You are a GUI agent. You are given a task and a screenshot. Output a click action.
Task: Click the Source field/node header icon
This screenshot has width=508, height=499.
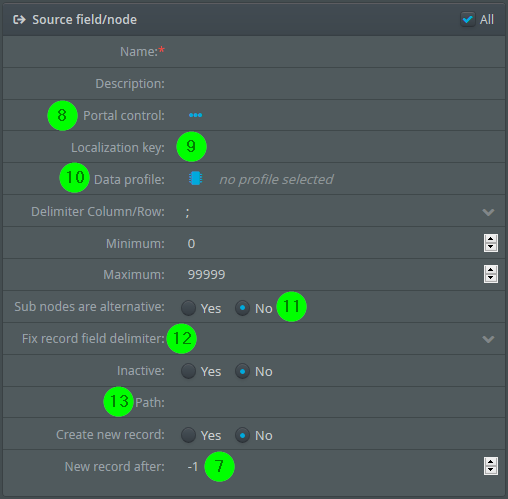click(x=19, y=20)
